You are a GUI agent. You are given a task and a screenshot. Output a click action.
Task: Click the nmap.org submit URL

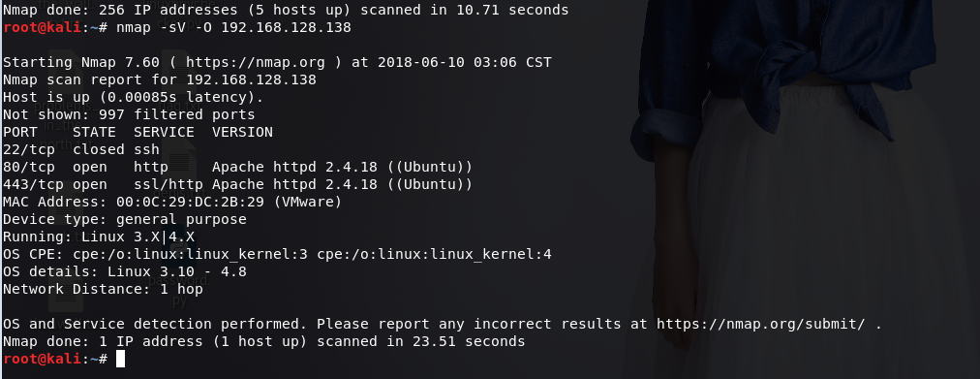pyautogui.click(x=760, y=324)
